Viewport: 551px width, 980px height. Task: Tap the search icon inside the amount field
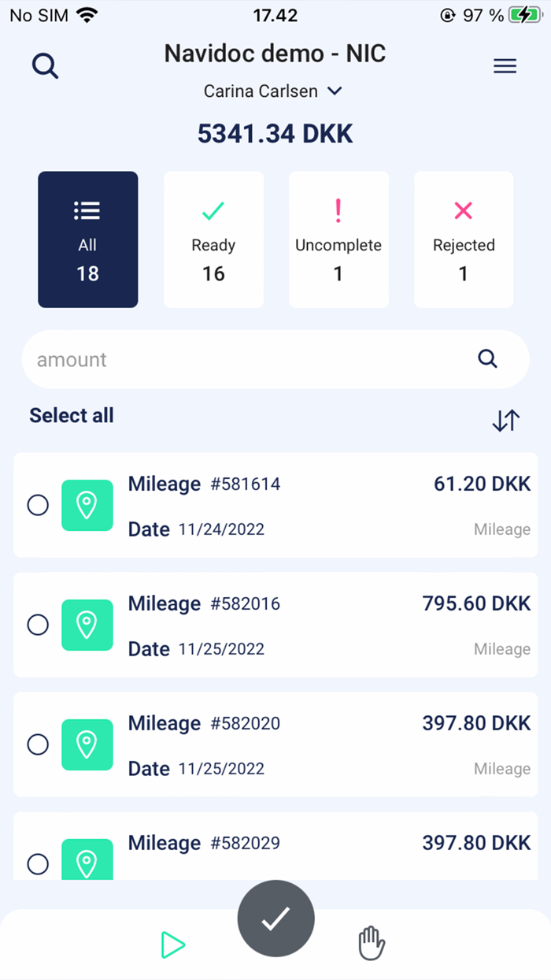click(487, 359)
